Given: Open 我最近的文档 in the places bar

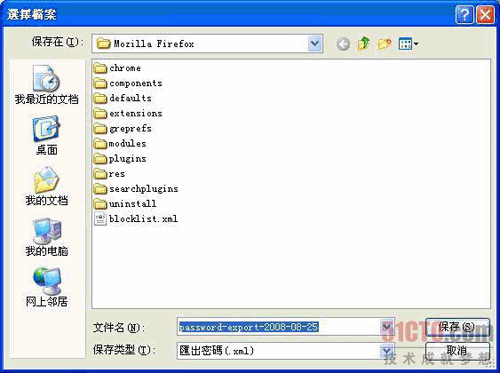Looking at the screenshot, I should tap(46, 85).
